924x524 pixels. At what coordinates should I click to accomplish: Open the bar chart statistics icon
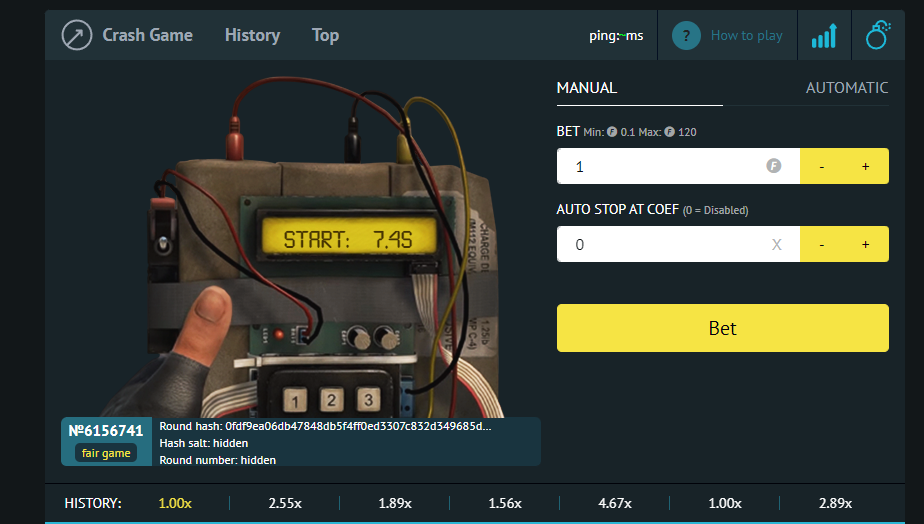pos(824,36)
